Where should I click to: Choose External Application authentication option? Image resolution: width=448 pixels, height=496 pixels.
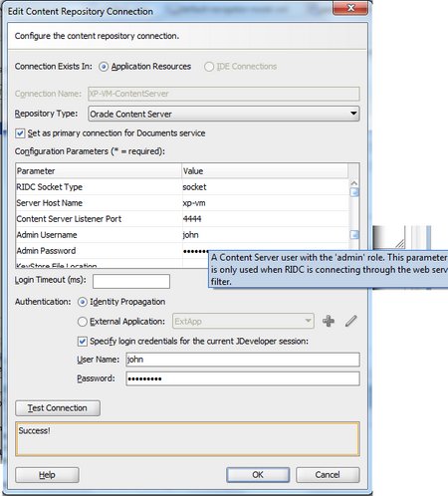coord(82,322)
